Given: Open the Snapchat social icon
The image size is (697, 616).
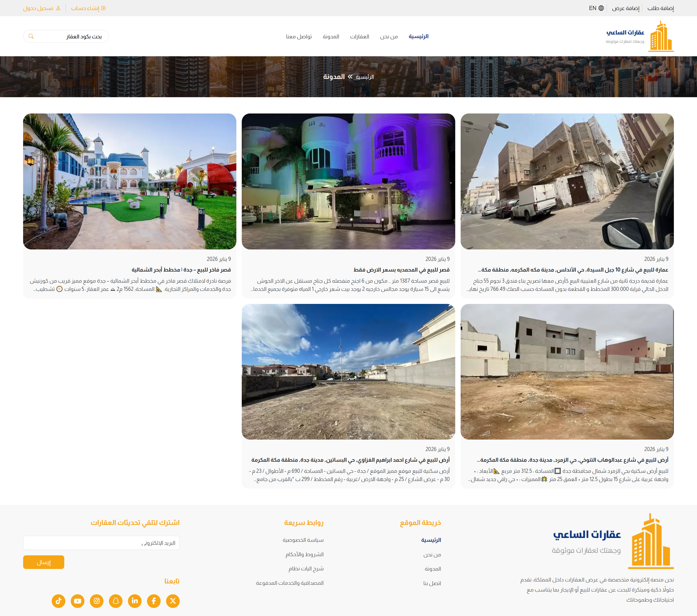Looking at the screenshot, I should [x=116, y=601].
